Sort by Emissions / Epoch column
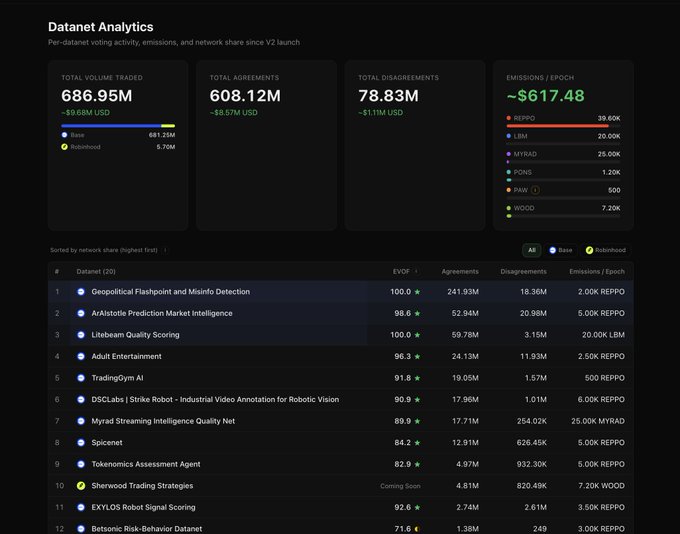This screenshot has height=534, width=680. tap(597, 272)
